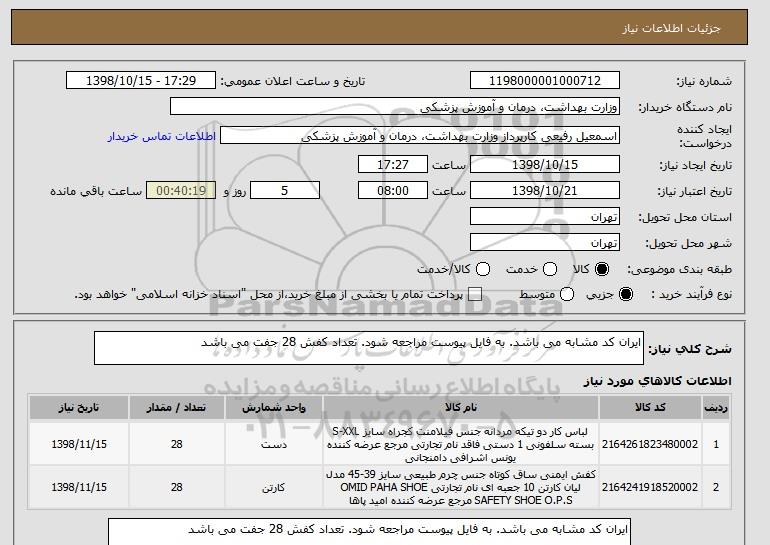Image resolution: width=770 pixels, height=545 pixels.
Task: Select the کالا radio button
Action: 602,269
